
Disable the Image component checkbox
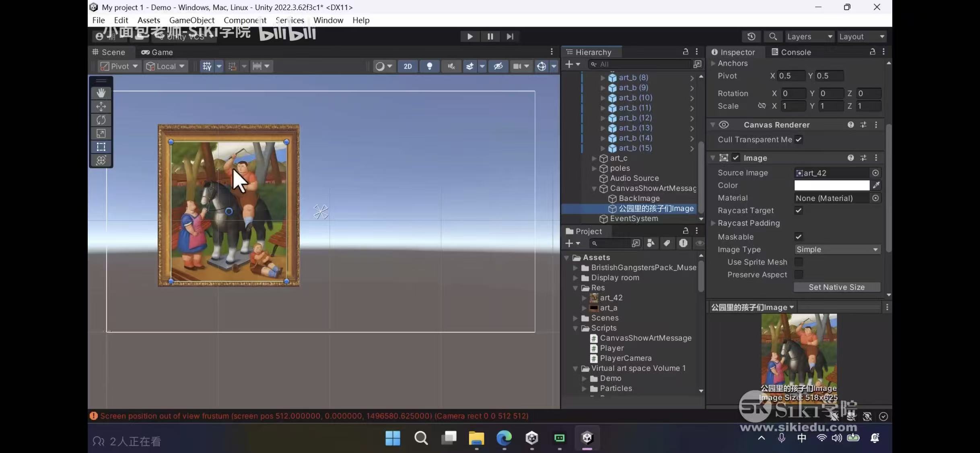pos(736,158)
